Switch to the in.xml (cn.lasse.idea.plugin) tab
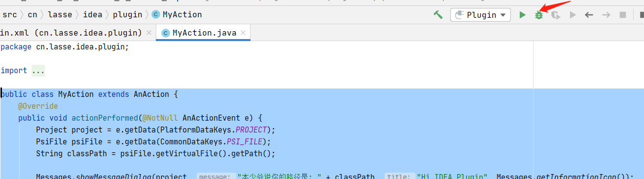Screen dimensions: 644x179 [71, 33]
